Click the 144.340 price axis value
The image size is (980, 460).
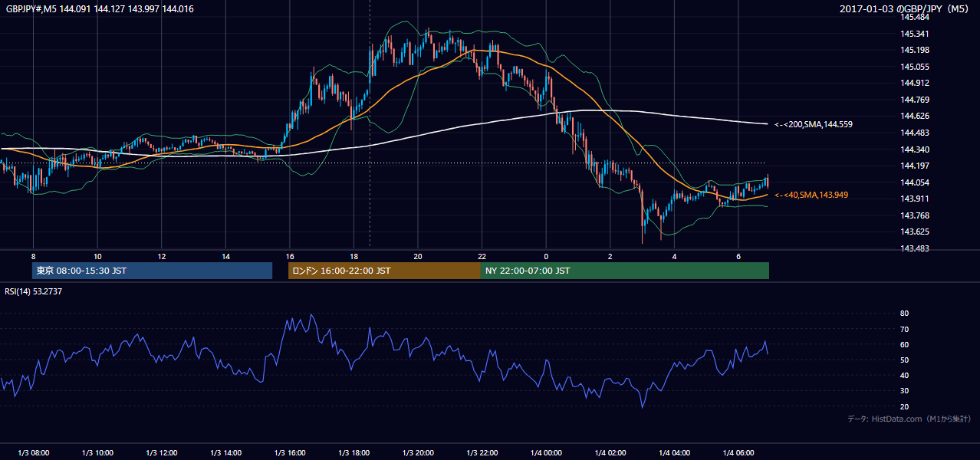(x=916, y=149)
